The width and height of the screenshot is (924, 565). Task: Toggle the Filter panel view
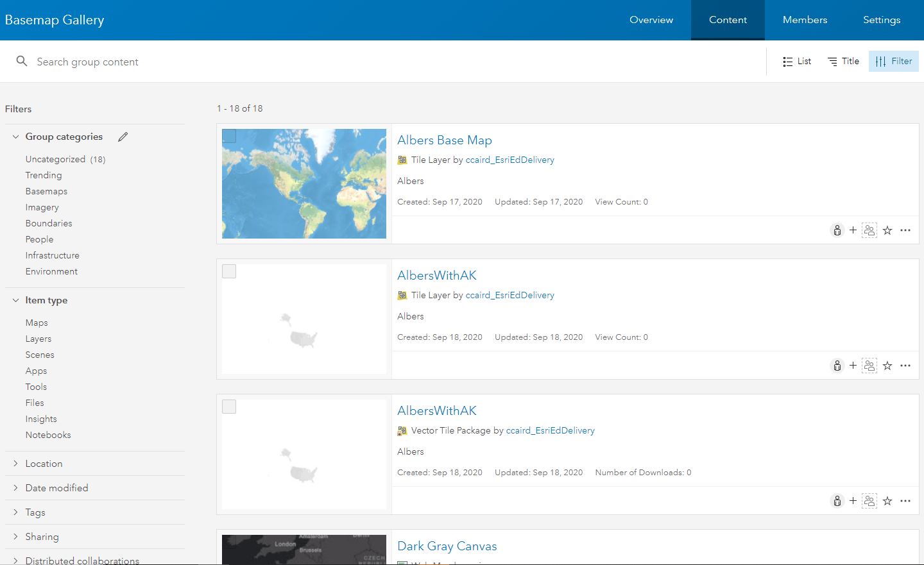coord(893,61)
